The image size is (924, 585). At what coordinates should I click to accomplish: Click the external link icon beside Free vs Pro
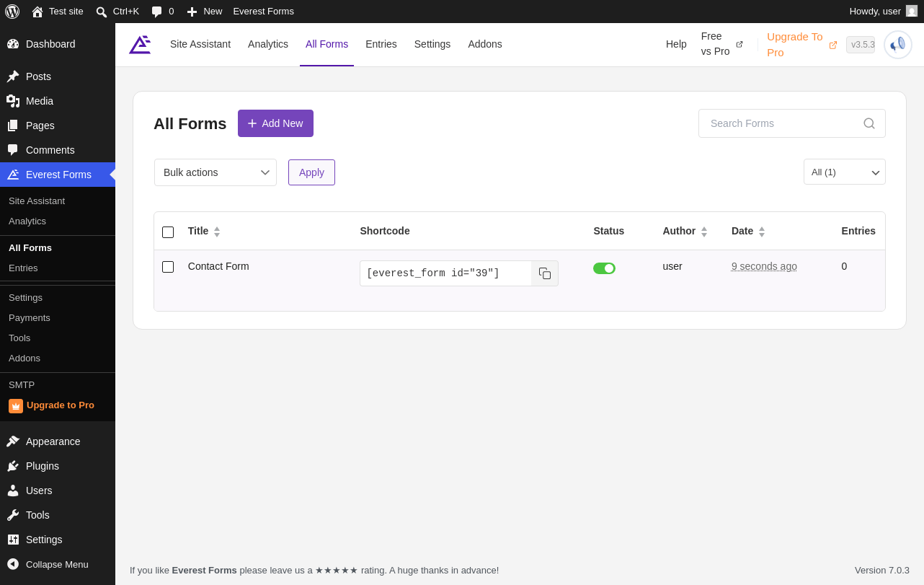(739, 45)
